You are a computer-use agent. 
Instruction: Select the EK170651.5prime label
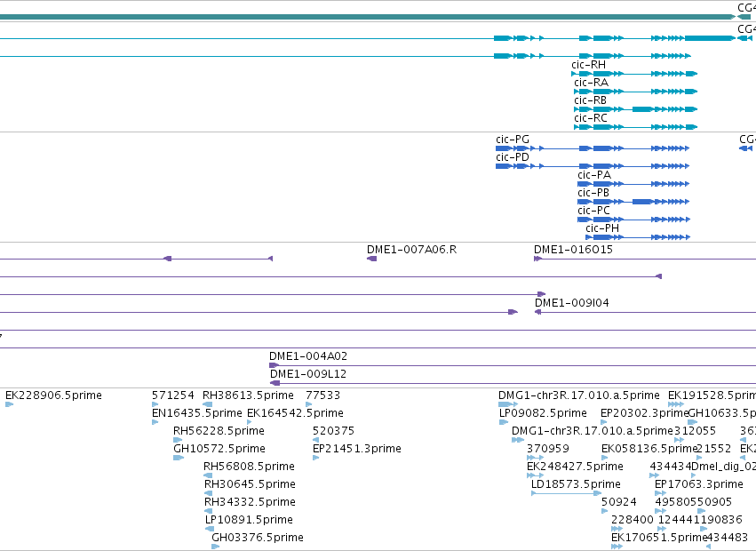click(x=658, y=538)
